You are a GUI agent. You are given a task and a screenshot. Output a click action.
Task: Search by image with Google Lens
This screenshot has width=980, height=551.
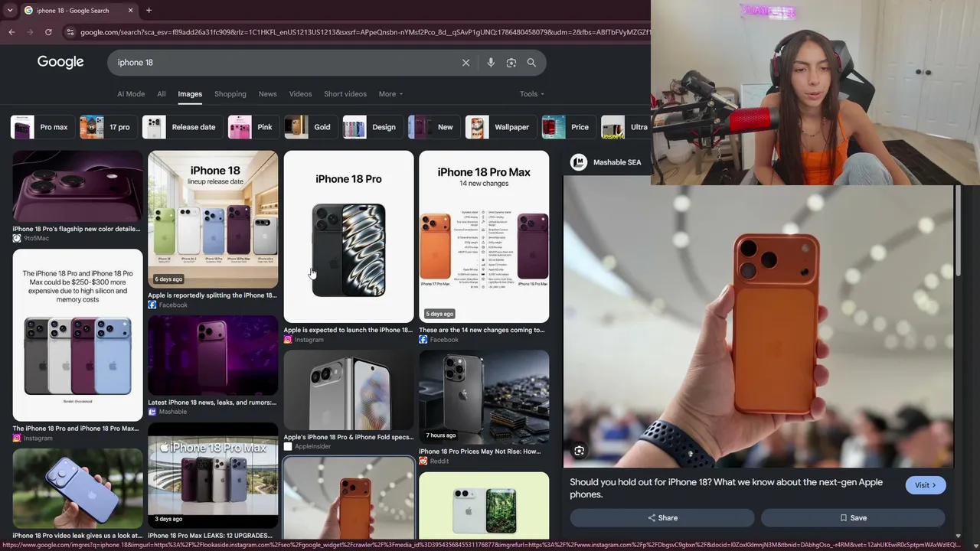(x=511, y=63)
